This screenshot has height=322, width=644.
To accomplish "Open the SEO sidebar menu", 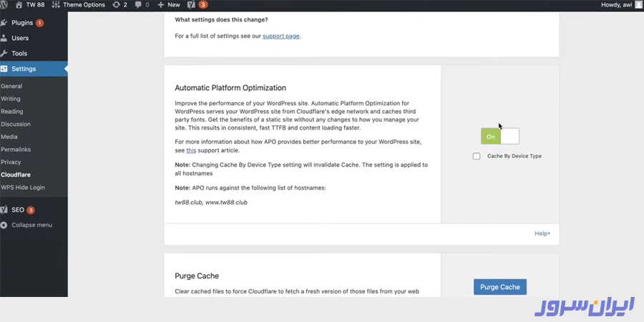I will [x=18, y=210].
